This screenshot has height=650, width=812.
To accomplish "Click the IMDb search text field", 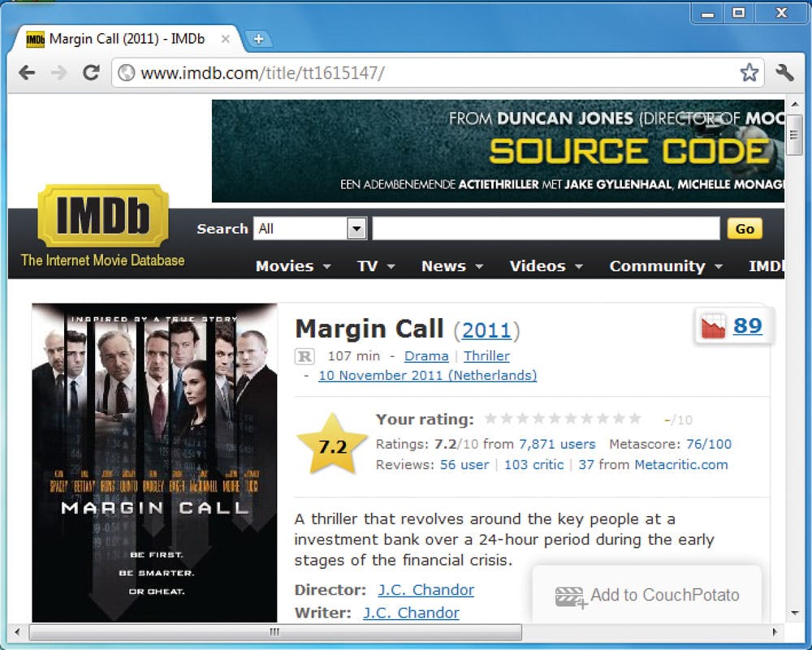I will [546, 228].
